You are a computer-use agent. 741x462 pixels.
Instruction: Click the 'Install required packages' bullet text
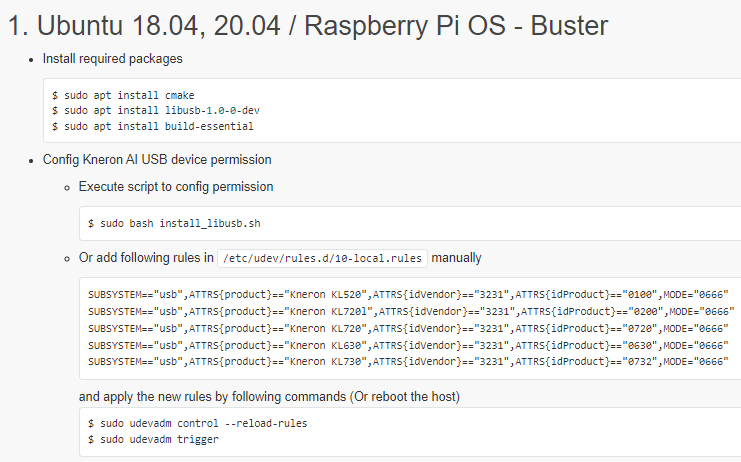pos(112,59)
